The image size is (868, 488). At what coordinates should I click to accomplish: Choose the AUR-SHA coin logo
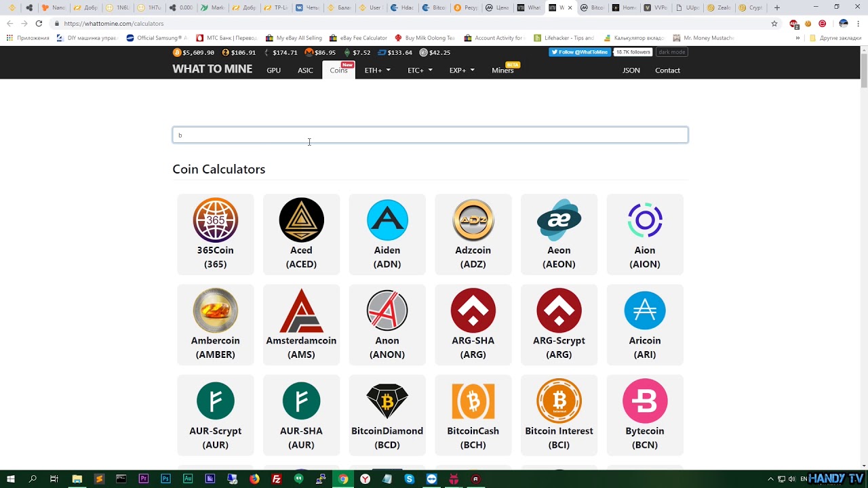[301, 401]
